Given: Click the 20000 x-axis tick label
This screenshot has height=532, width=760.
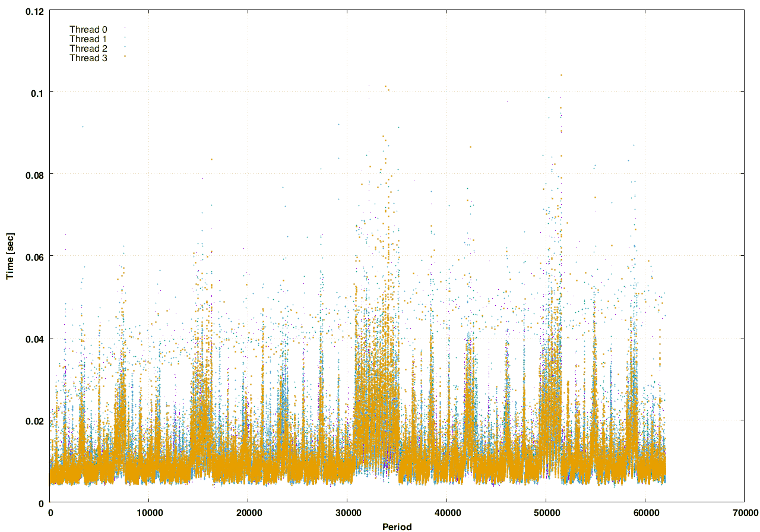Looking at the screenshot, I should 248,513.
